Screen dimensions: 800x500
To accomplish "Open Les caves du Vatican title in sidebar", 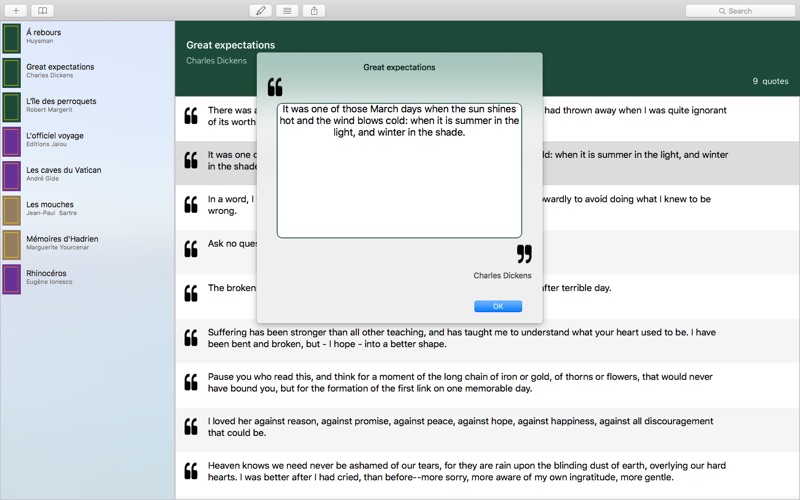I will pos(64,170).
